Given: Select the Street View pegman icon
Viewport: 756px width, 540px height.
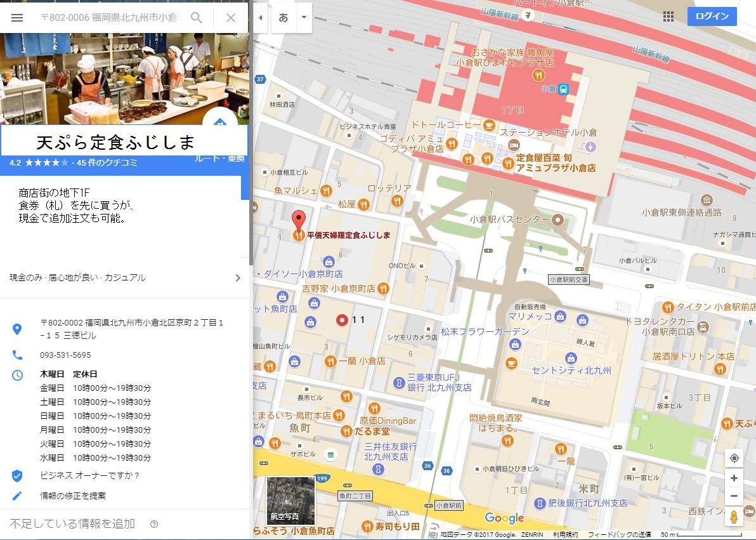Looking at the screenshot, I should [734, 517].
